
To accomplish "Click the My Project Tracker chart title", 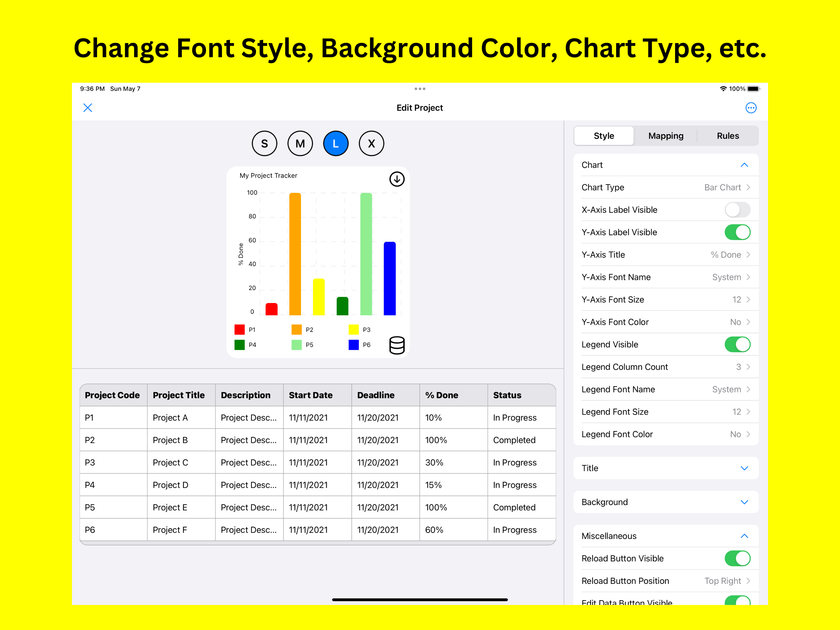I will 268,176.
